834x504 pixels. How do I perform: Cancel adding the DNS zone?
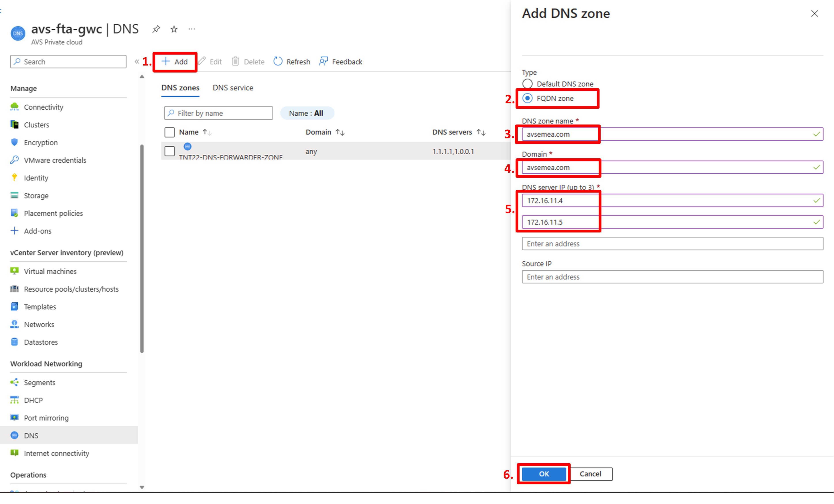coord(590,474)
